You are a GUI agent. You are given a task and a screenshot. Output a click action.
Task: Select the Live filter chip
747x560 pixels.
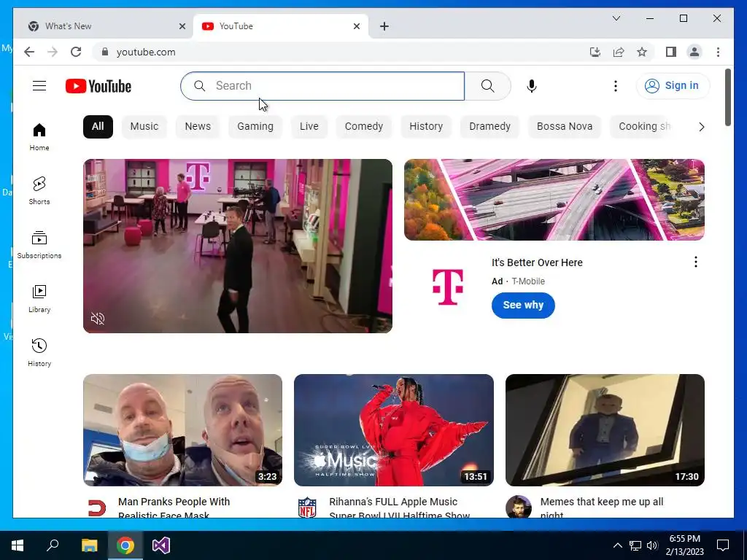click(x=309, y=127)
